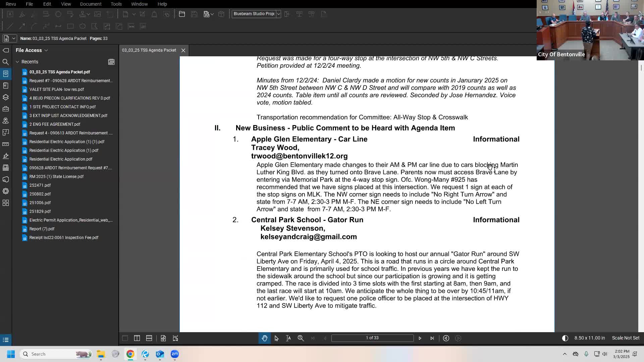Toggle split view vertical layout
Screen dimensions: 644x362
[137, 338]
